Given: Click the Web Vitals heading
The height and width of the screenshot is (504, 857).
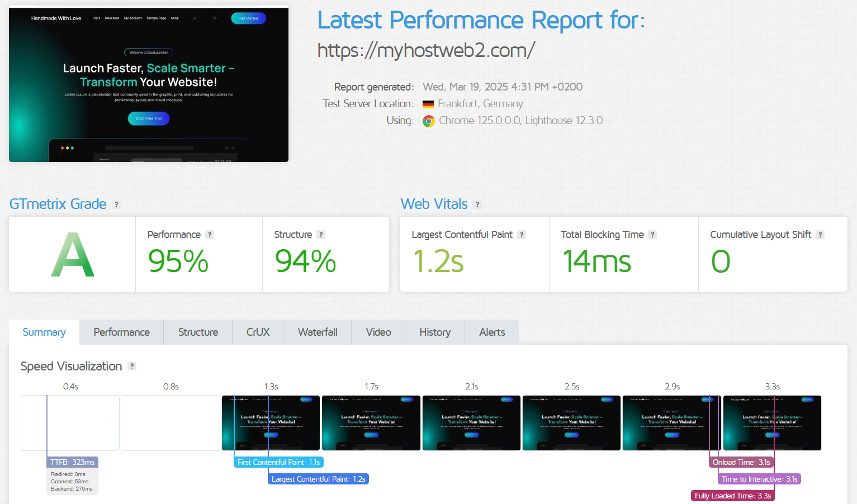Looking at the screenshot, I should pos(434,204).
